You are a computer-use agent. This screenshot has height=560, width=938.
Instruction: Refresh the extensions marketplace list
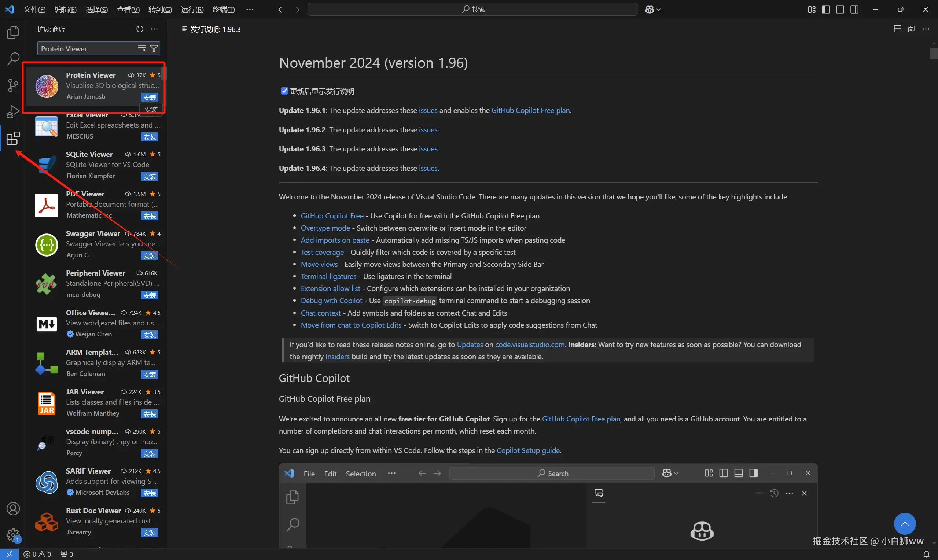[140, 29]
